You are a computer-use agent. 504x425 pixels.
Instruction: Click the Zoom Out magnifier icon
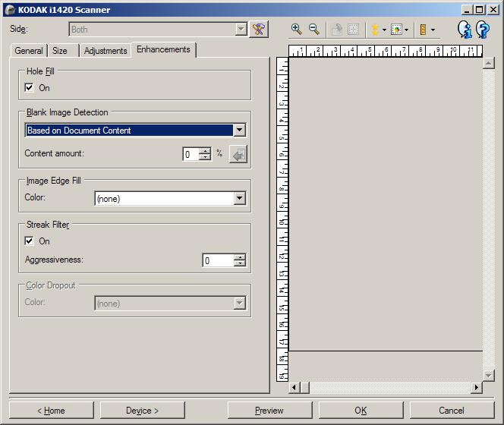(x=313, y=30)
